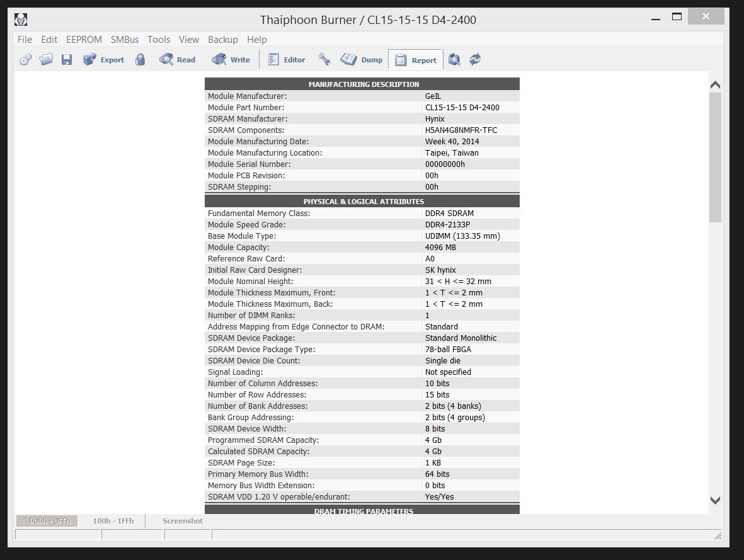Open the SMBus menu

click(125, 40)
